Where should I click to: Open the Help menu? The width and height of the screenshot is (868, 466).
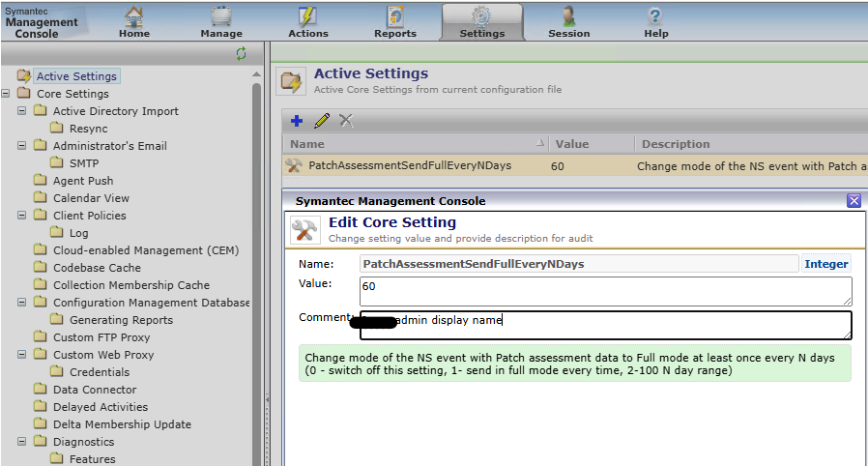point(655,22)
